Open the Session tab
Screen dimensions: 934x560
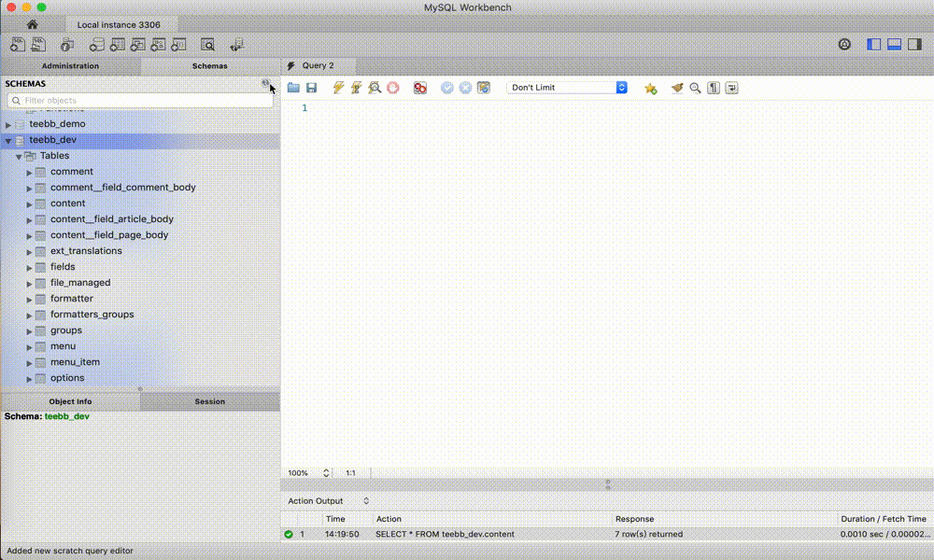(209, 401)
